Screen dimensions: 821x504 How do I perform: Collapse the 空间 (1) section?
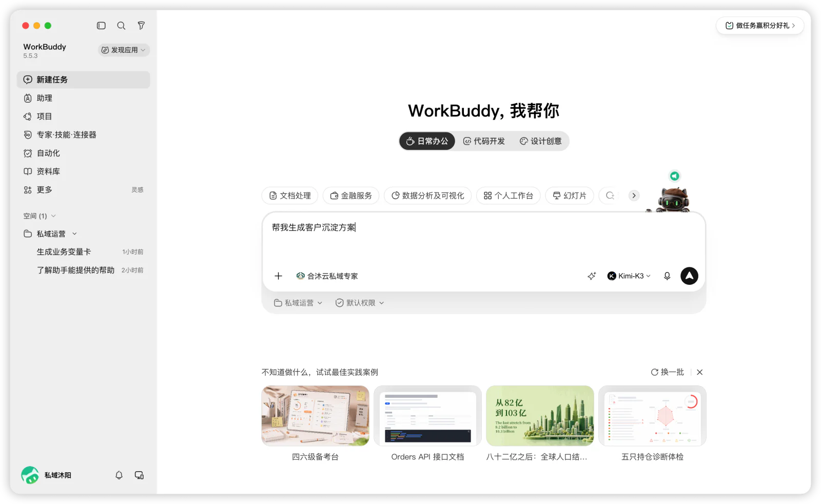click(x=40, y=216)
